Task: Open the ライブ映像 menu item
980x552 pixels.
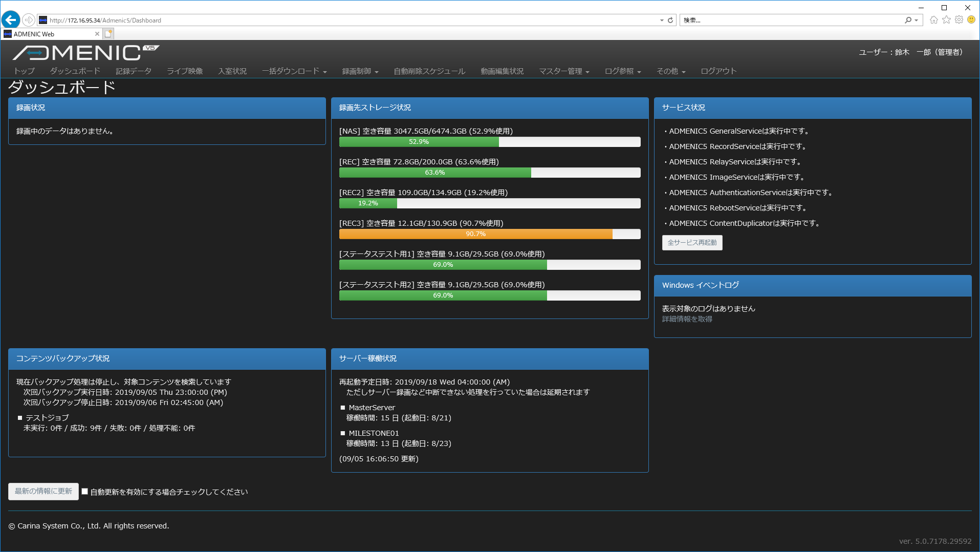Action: coord(185,71)
